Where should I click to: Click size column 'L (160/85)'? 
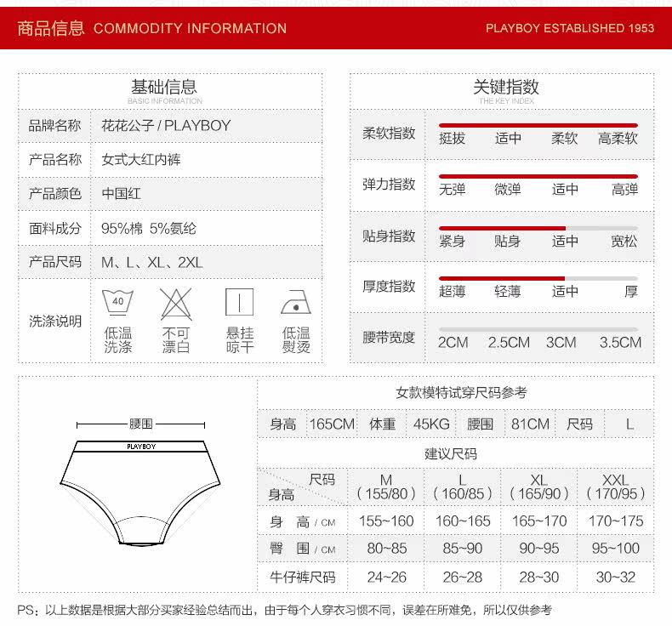(x=463, y=487)
